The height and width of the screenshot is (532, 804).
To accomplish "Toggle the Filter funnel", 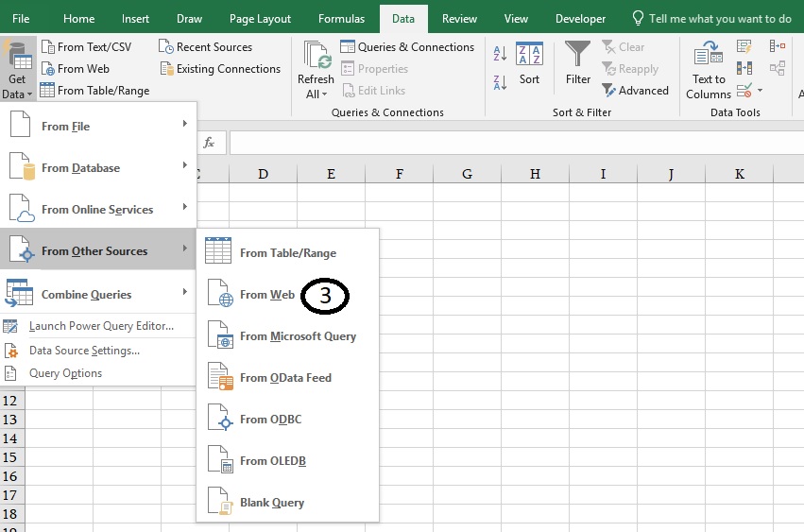I will click(578, 63).
